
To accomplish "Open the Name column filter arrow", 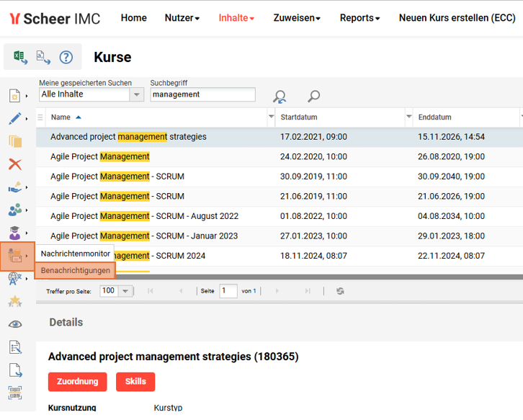I will (271, 117).
